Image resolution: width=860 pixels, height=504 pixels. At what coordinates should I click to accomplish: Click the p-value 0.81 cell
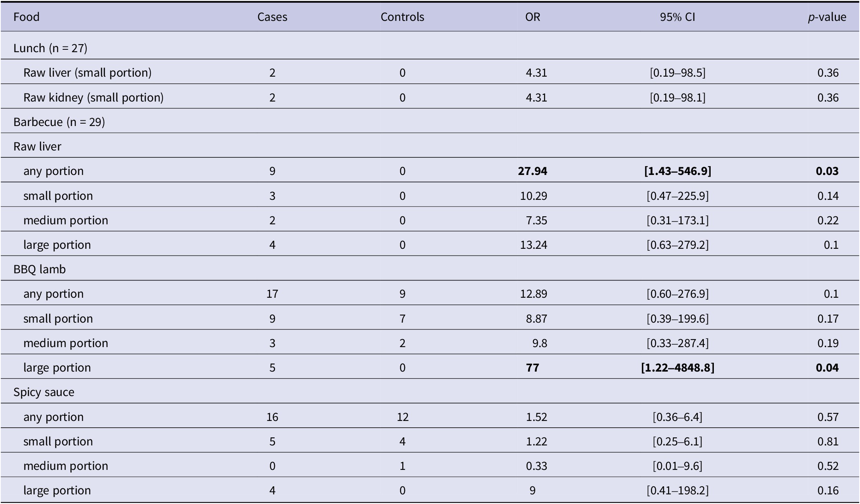(x=828, y=441)
